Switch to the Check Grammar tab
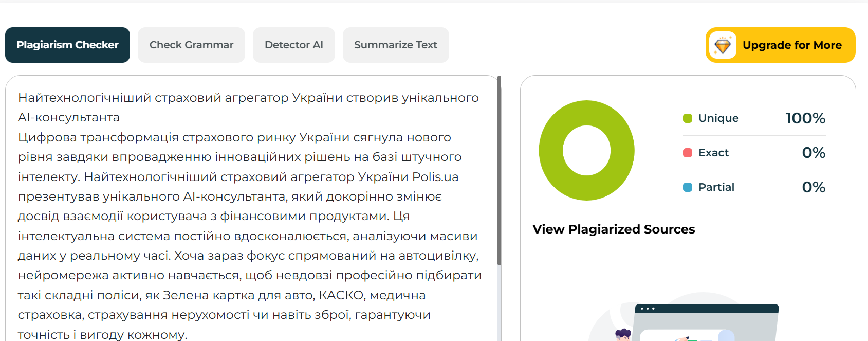This screenshot has height=341, width=868. click(x=191, y=45)
